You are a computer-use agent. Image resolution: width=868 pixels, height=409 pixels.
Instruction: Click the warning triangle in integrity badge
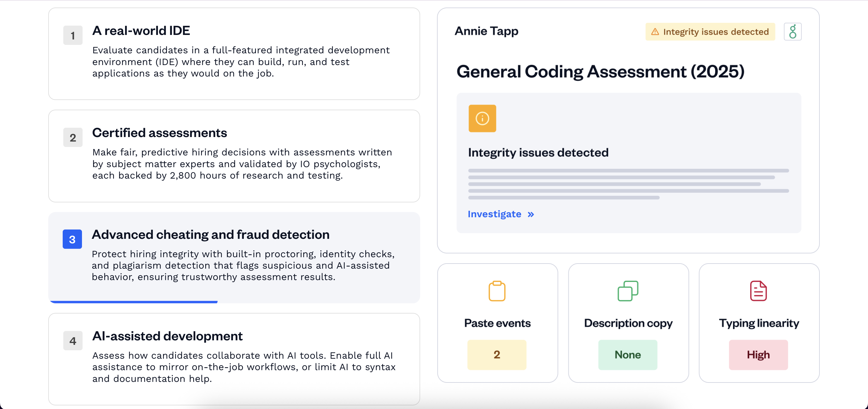point(655,32)
